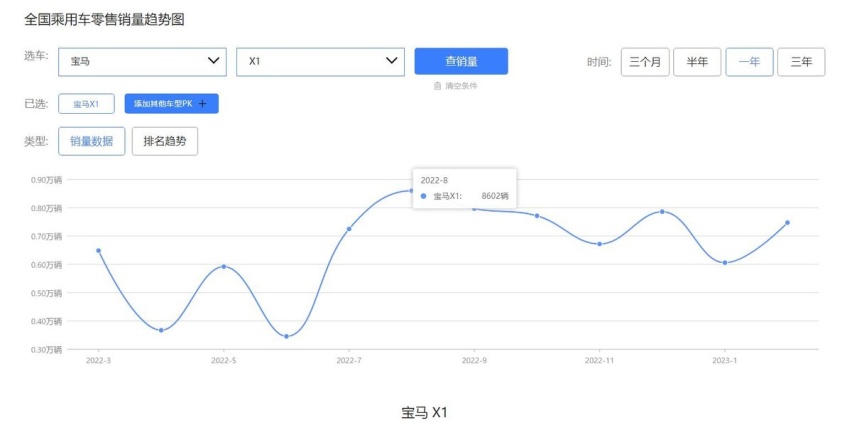The width and height of the screenshot is (852, 430).
Task: Click the 8602辆 tooltip value
Action: coord(495,196)
